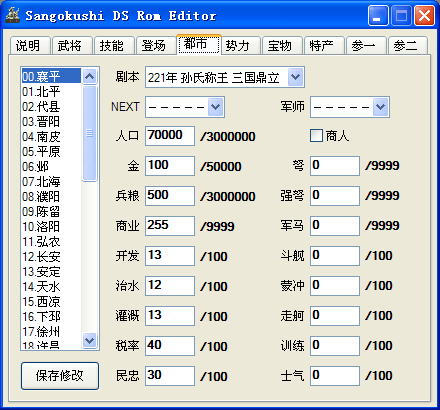Click the 保存修改 button
Viewport: 440px width, 410px height.
60,376
